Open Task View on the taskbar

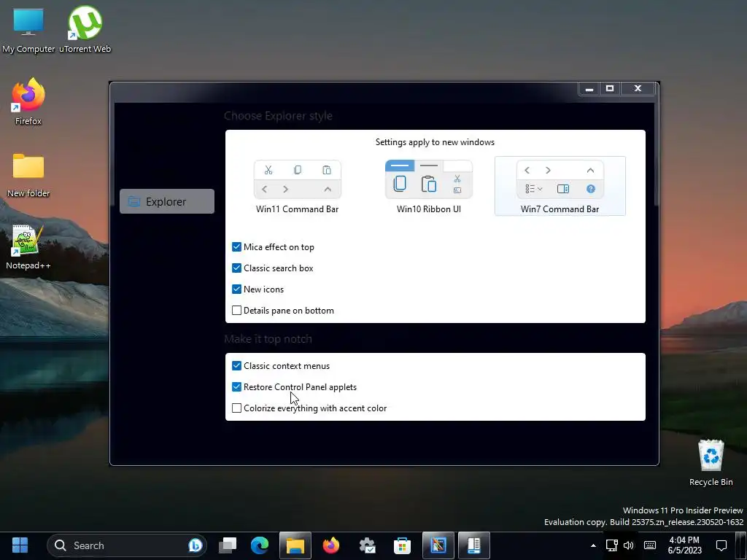pos(228,545)
